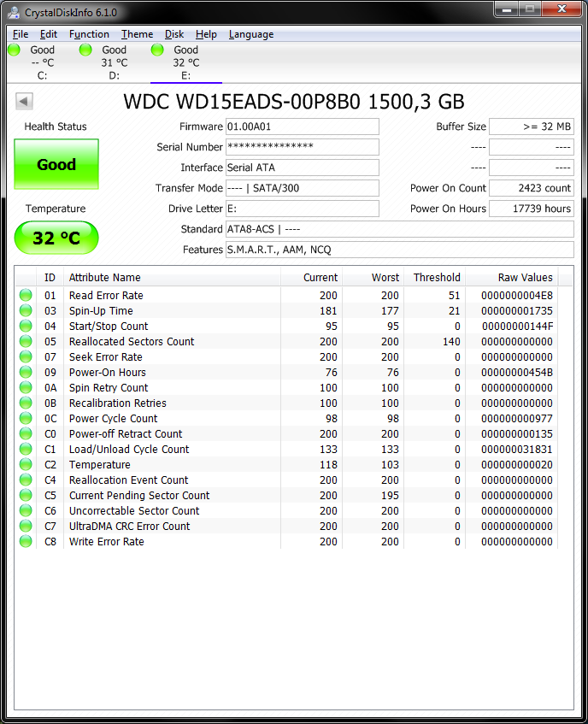Image resolution: width=588 pixels, height=724 pixels.
Task: Click the Attribute Name column header
Action: coord(172,278)
